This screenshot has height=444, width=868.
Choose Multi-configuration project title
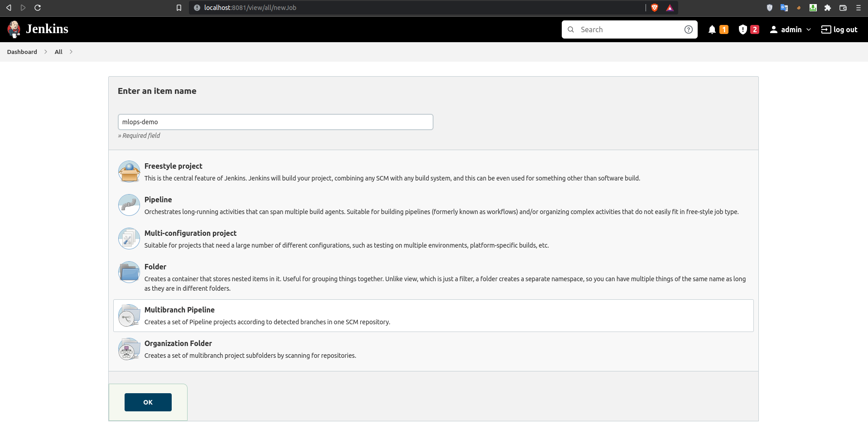pos(190,233)
